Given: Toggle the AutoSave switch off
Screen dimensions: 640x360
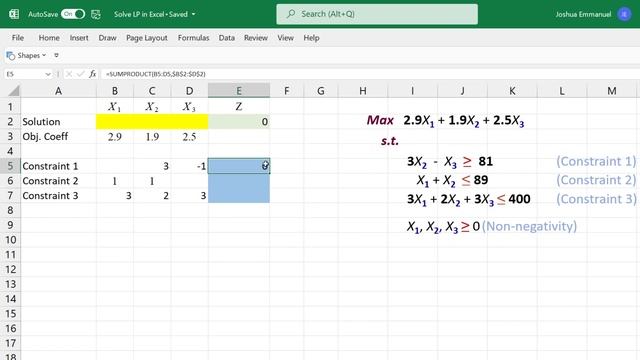Looking at the screenshot, I should pyautogui.click(x=73, y=14).
